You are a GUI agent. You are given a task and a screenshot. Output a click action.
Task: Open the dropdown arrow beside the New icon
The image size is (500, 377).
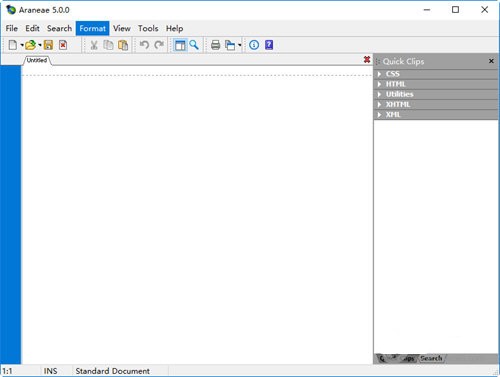coord(22,45)
